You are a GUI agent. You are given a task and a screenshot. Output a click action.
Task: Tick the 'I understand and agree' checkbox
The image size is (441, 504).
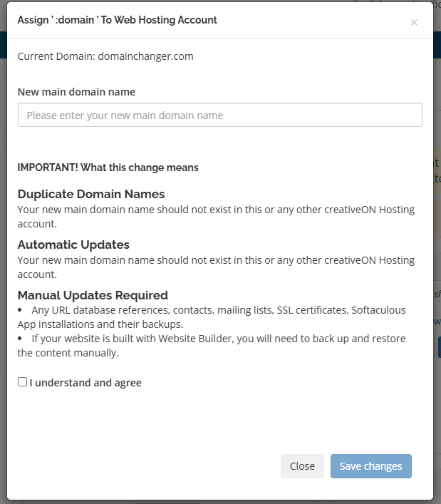tap(23, 382)
